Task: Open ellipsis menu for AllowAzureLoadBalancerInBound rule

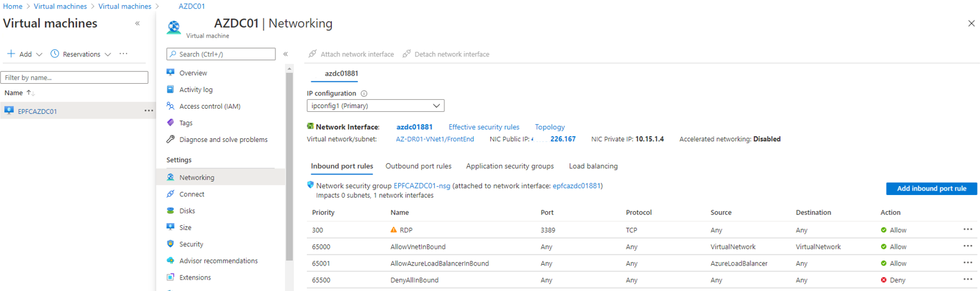Action: pos(968,263)
